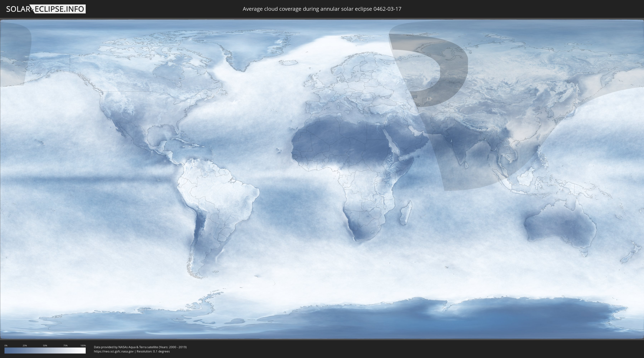Click the '50%' legend label
Screen dimensions: 644x358
click(x=45, y=345)
